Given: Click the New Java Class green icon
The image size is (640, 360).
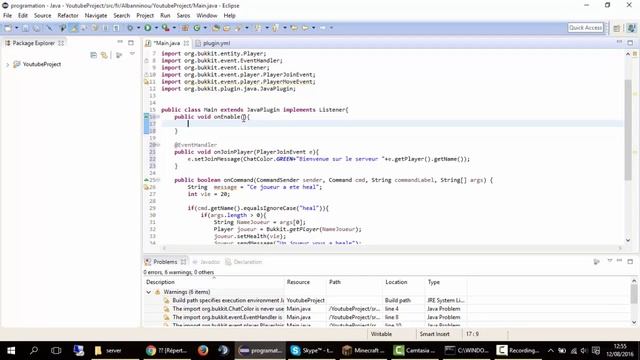Looking at the screenshot, I should (x=197, y=28).
